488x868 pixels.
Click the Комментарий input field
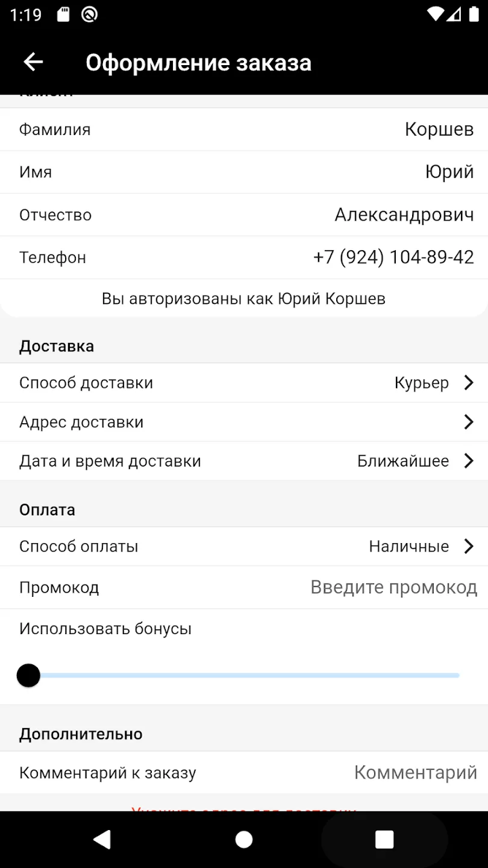pyautogui.click(x=416, y=772)
